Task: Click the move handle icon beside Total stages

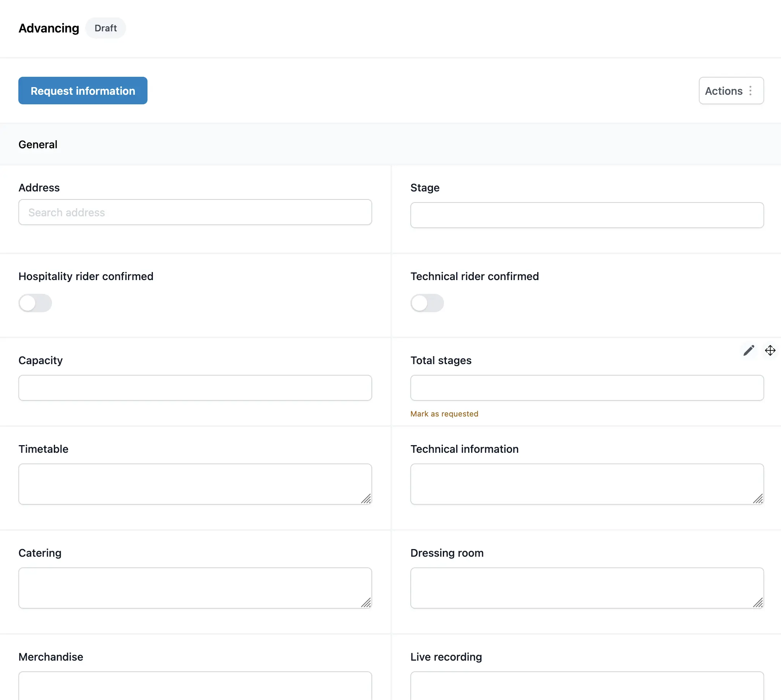Action: pyautogui.click(x=770, y=350)
